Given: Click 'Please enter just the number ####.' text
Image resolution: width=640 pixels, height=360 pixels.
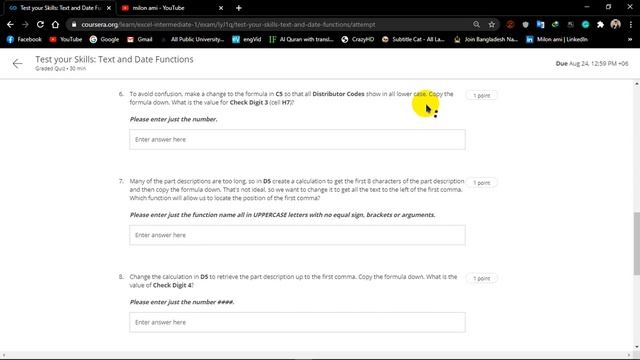Looking at the screenshot, I should tap(182, 302).
